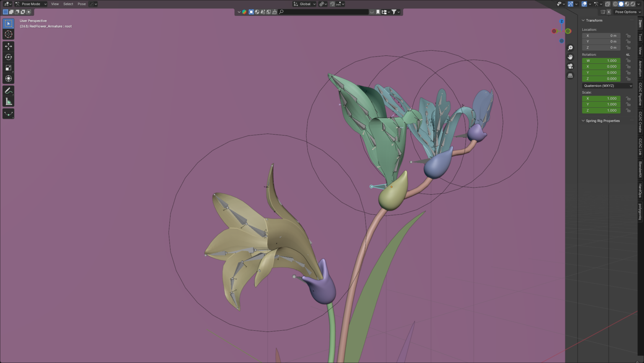Click the Global transform orientation selector

[x=305, y=4]
